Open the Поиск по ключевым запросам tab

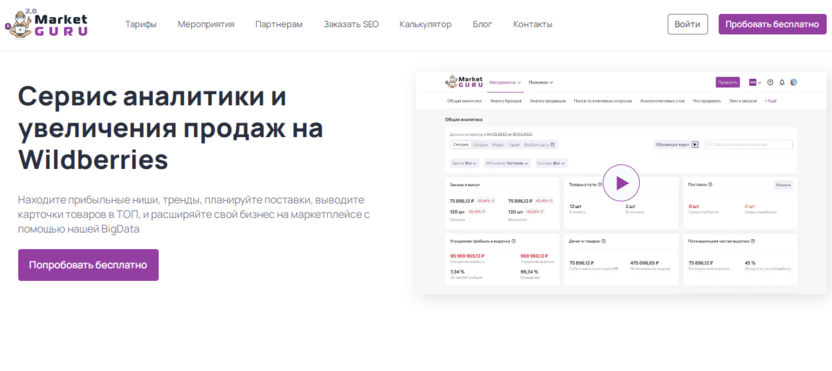603,100
